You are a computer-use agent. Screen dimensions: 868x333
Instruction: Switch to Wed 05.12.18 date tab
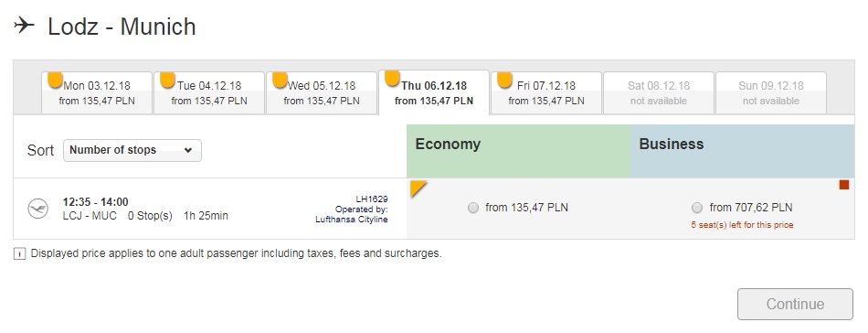pyautogui.click(x=322, y=92)
